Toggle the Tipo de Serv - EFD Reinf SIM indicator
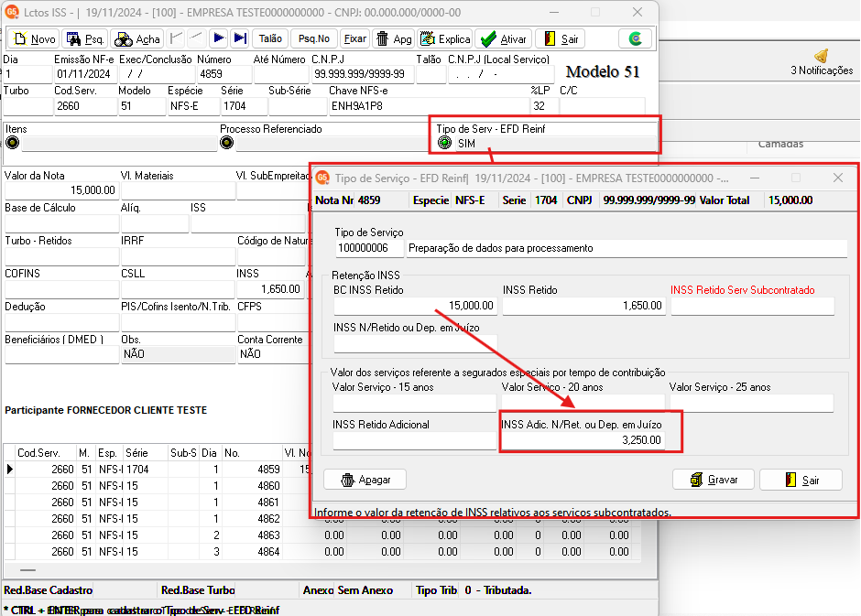861x616 pixels. click(x=444, y=144)
